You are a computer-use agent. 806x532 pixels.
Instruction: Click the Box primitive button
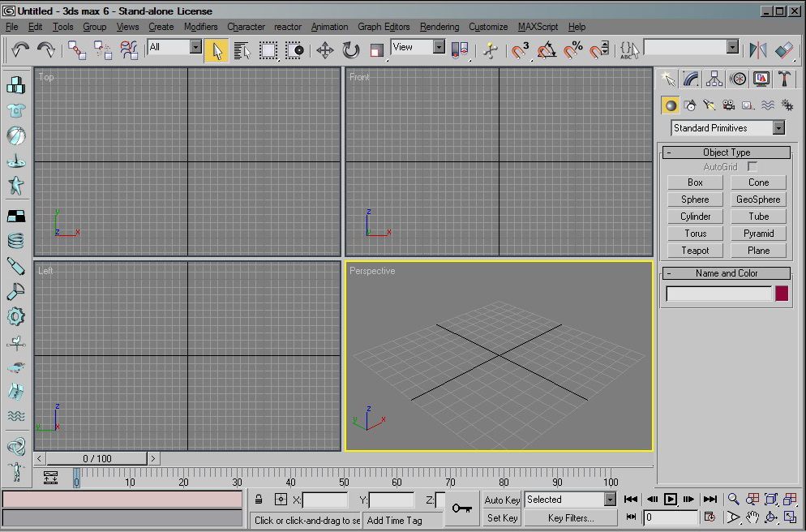pyautogui.click(x=695, y=182)
